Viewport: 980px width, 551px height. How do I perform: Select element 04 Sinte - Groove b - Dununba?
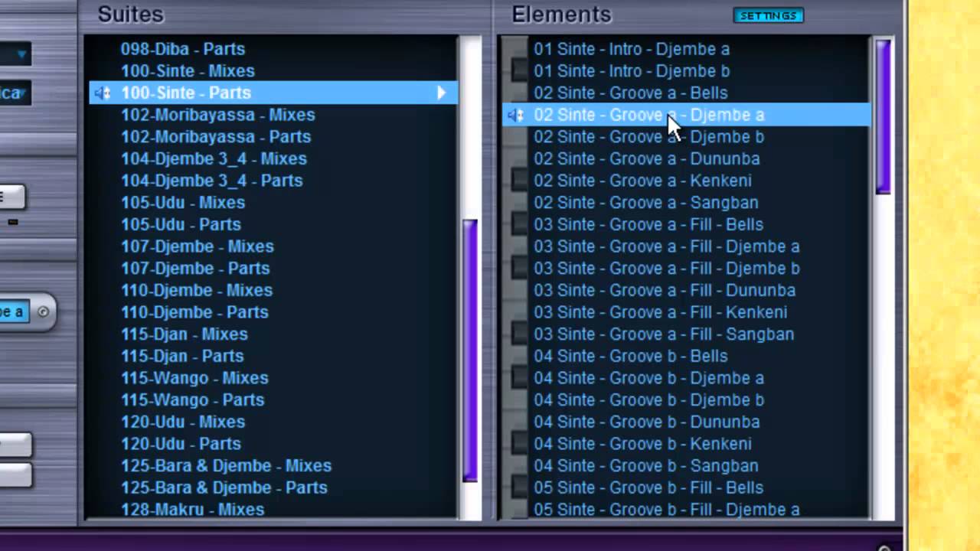coord(647,422)
